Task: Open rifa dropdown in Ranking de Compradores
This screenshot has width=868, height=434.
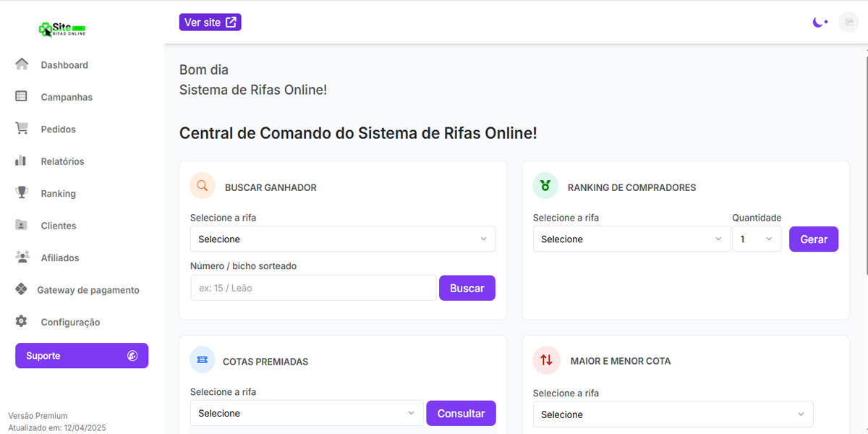Action: coord(631,239)
